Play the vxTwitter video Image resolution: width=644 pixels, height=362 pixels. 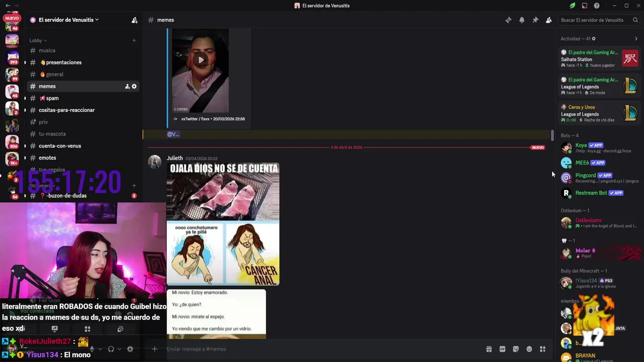201,60
